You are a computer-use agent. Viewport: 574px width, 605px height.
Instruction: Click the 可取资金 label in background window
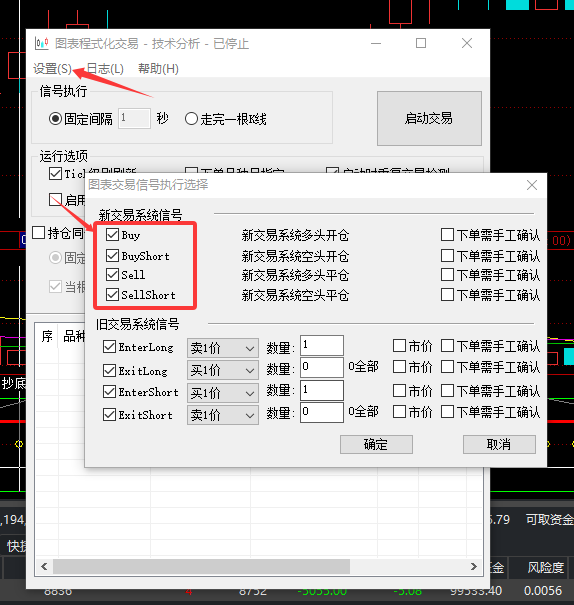coord(550,520)
